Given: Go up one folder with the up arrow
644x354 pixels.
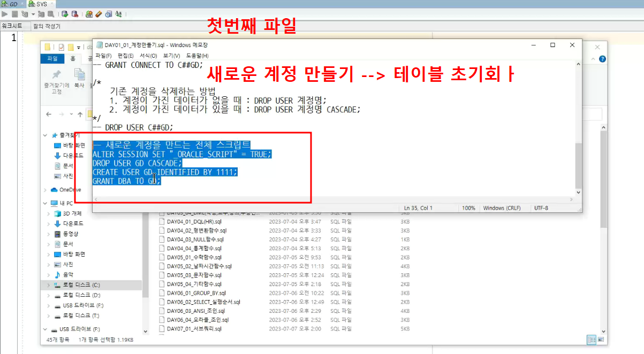Looking at the screenshot, I should (x=80, y=114).
